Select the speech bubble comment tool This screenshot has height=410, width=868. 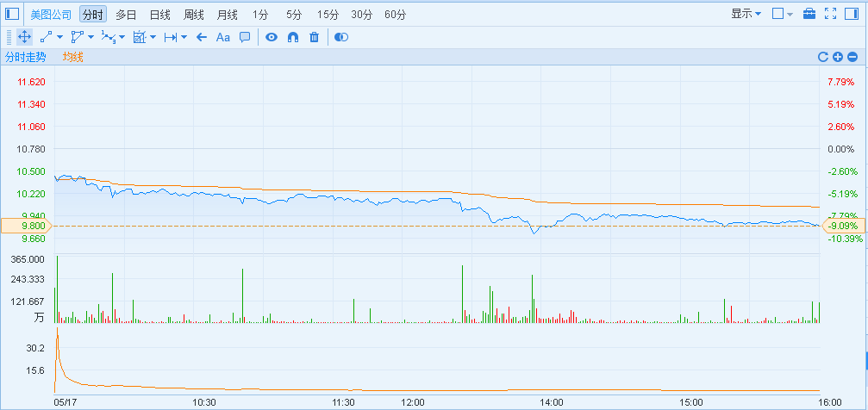click(x=245, y=37)
